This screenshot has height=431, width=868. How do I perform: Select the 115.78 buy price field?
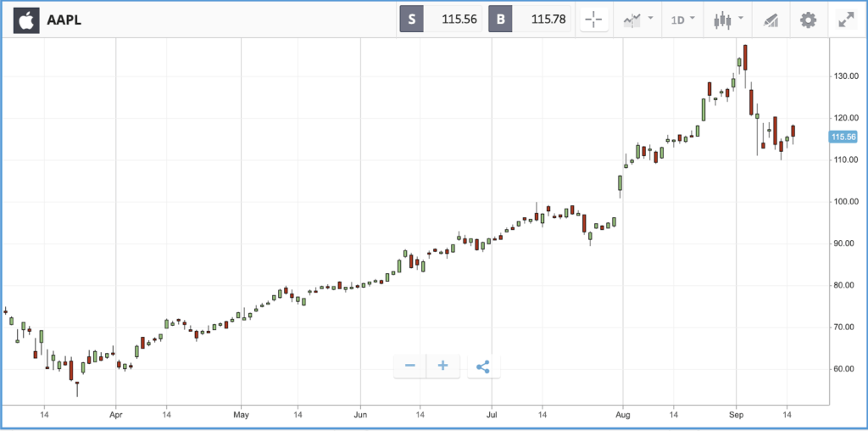[x=542, y=20]
